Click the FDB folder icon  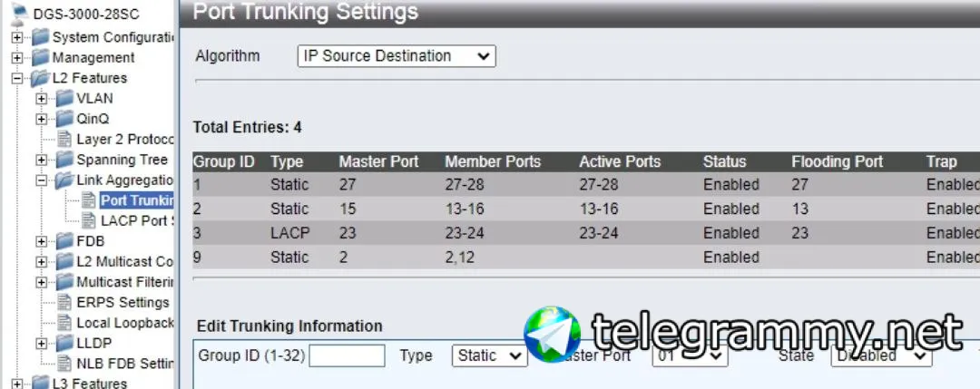[64, 241]
